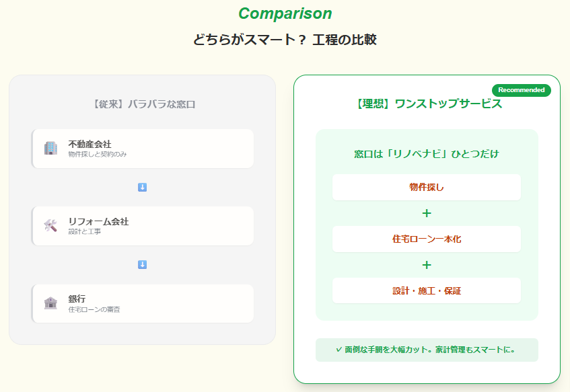The width and height of the screenshot is (570, 392).
Task: Select the 設計・施工・保証 card
Action: pos(427,290)
